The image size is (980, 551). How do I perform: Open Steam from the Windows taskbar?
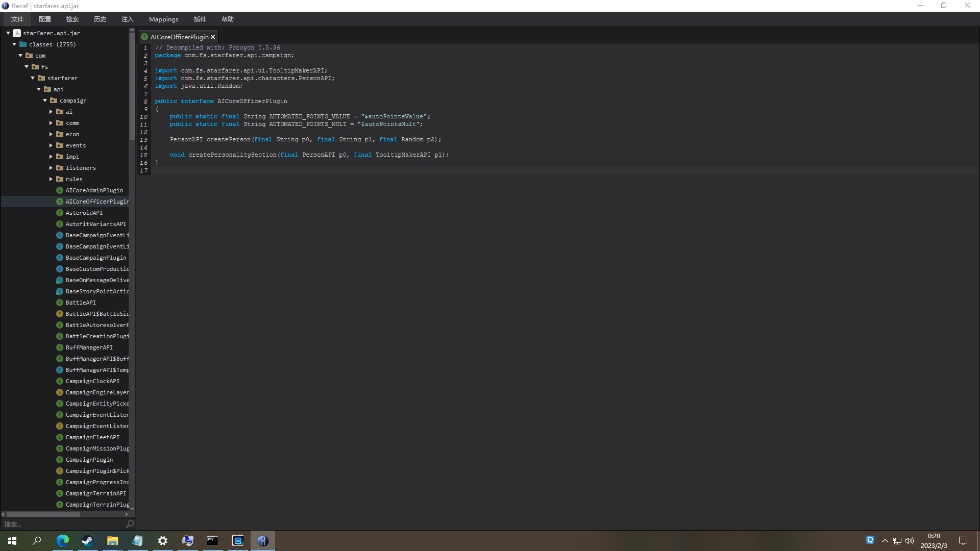[x=87, y=541]
